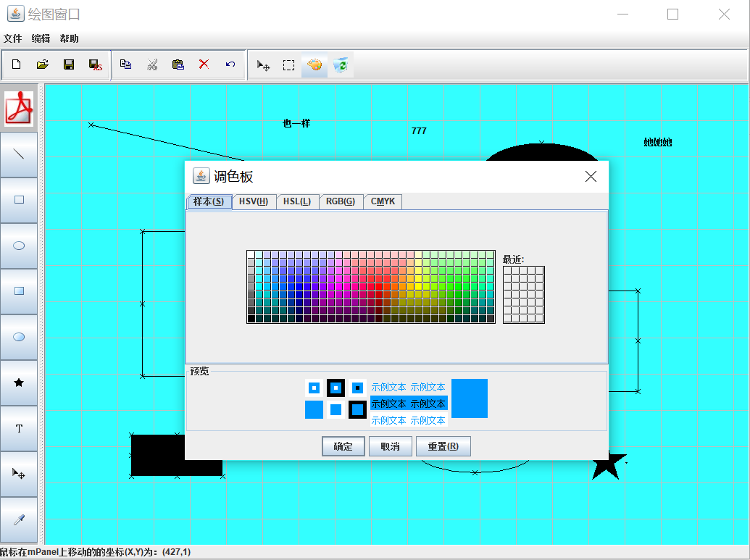750x560 pixels.
Task: Switch to the HSL(L) tab
Action: [297, 202]
